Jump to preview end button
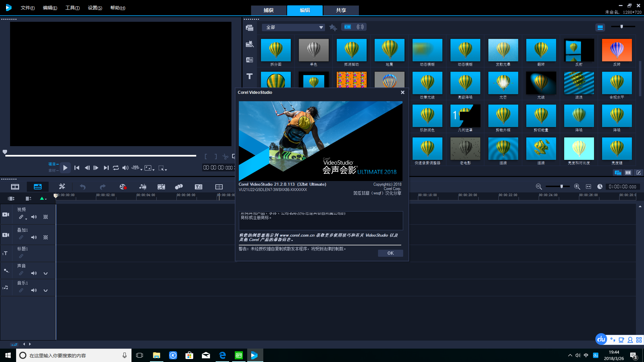 (x=106, y=168)
